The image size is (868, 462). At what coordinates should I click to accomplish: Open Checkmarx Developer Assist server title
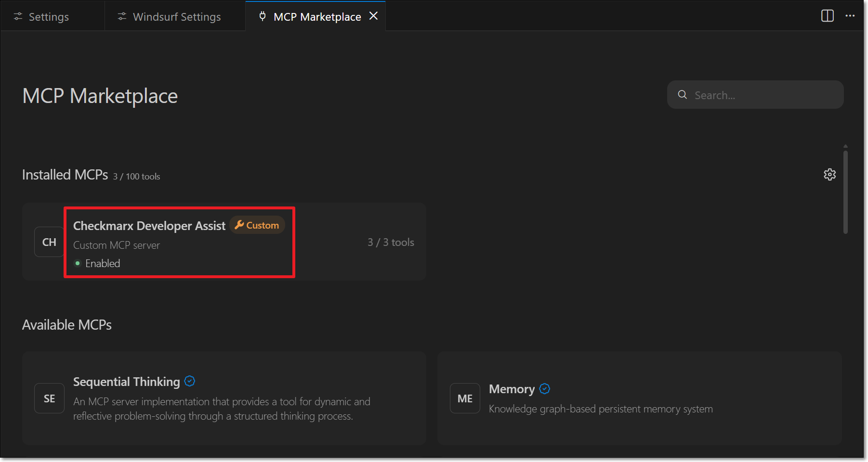pos(149,226)
